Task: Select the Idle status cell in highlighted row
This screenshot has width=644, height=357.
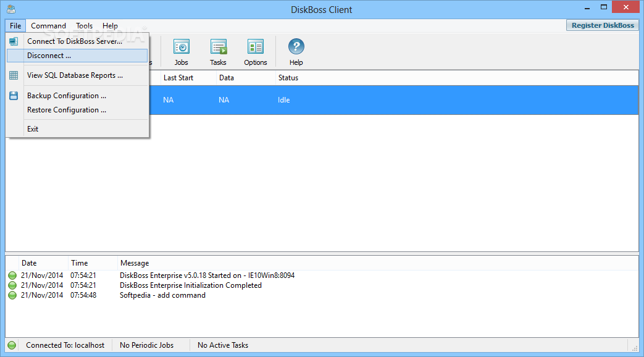Action: 284,100
